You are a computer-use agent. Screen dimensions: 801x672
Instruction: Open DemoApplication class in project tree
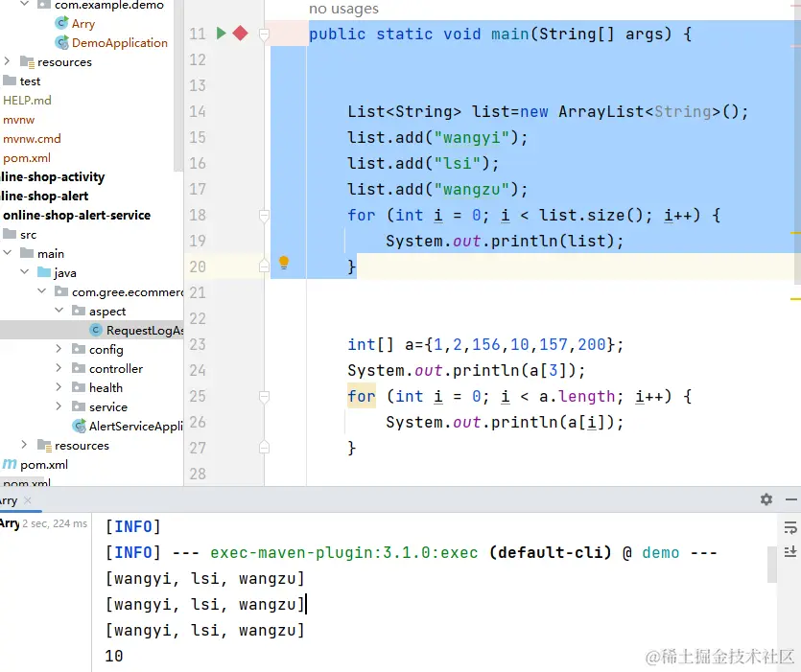coord(119,43)
